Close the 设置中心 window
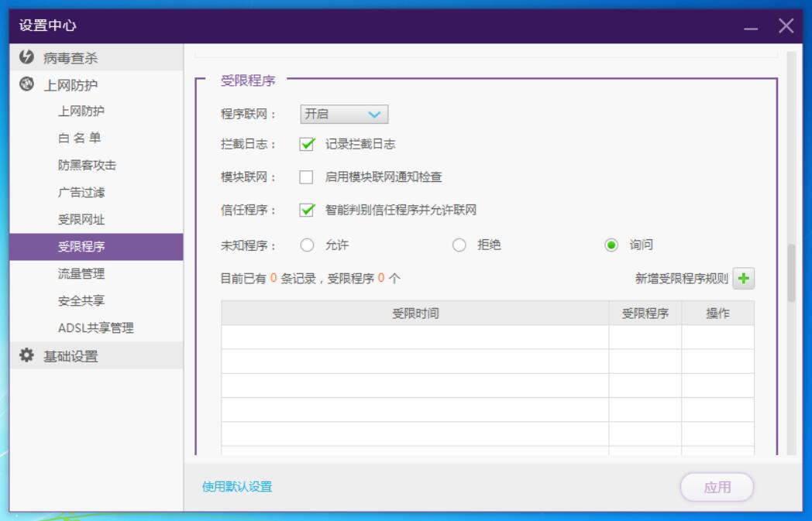Screen dimensions: 812x521 (x=786, y=26)
